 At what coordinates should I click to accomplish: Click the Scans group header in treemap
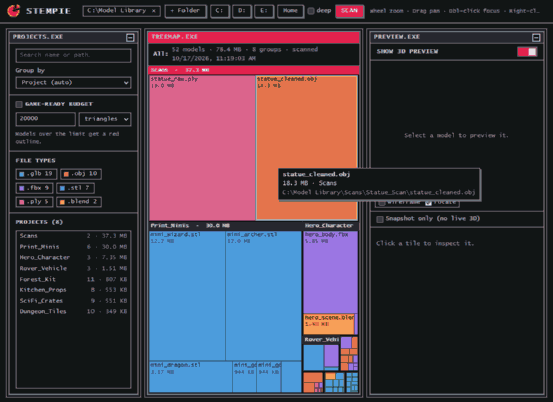coord(254,70)
